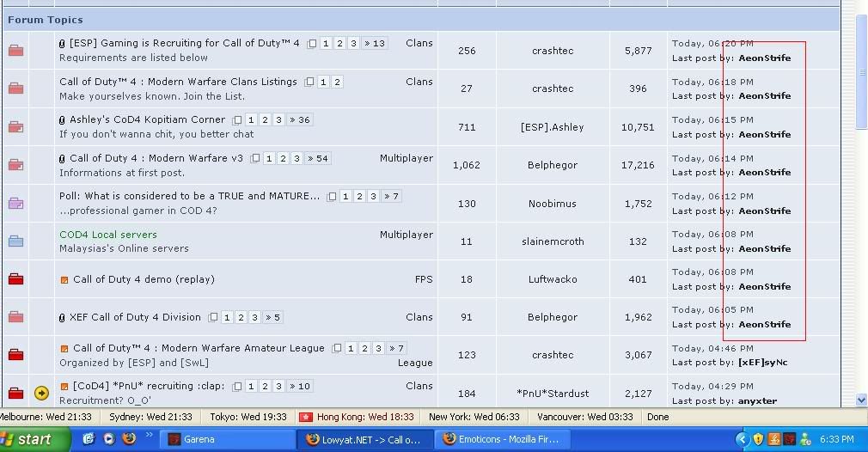Click the red folder icon for Amateur League topic

pyautogui.click(x=15, y=355)
